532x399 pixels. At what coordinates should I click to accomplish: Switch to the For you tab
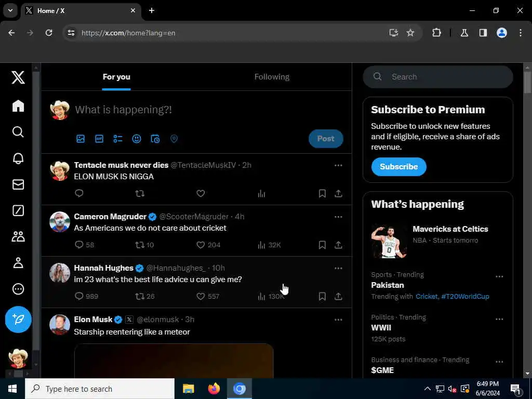pos(116,77)
